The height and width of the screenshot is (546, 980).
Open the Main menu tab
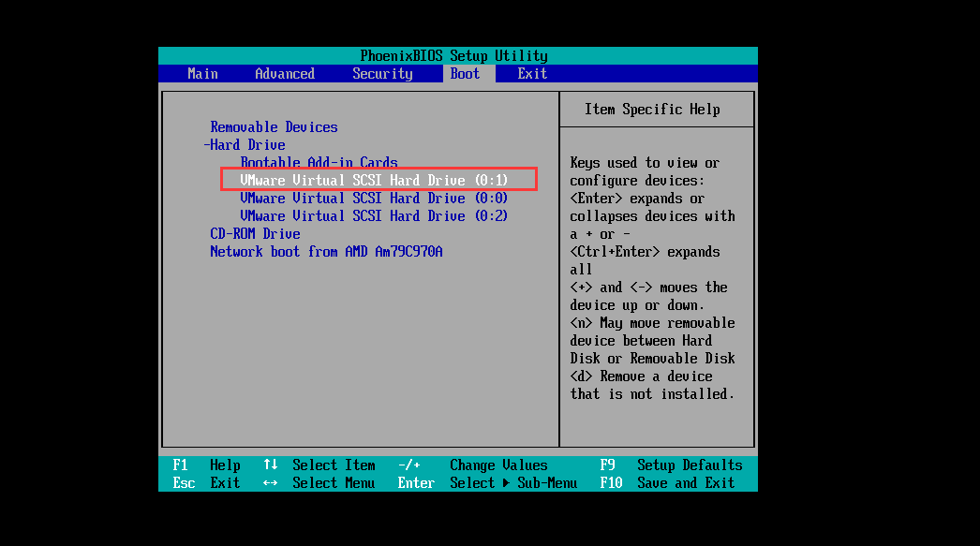pyautogui.click(x=202, y=74)
